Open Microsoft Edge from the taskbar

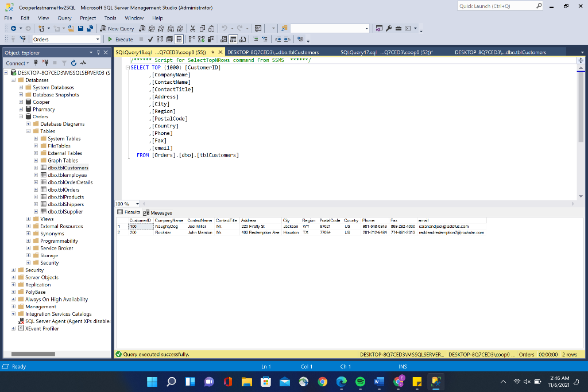(x=341, y=382)
